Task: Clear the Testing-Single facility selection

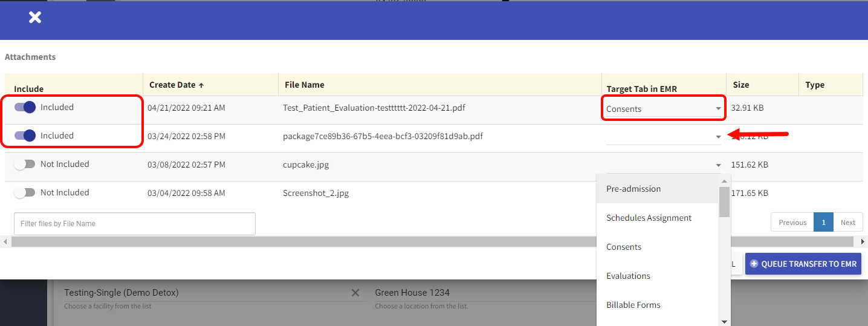Action: coord(355,293)
